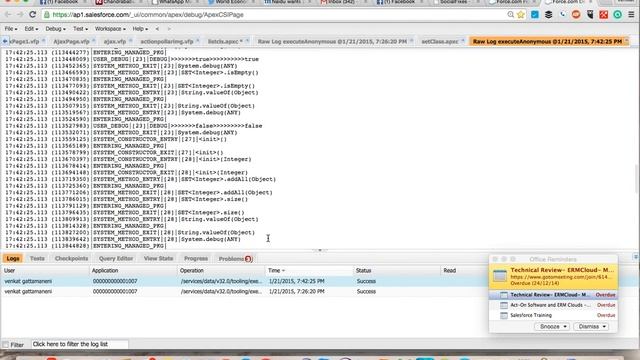Click the Chrome address bar URL
640x360 pixels.
tap(148, 15)
